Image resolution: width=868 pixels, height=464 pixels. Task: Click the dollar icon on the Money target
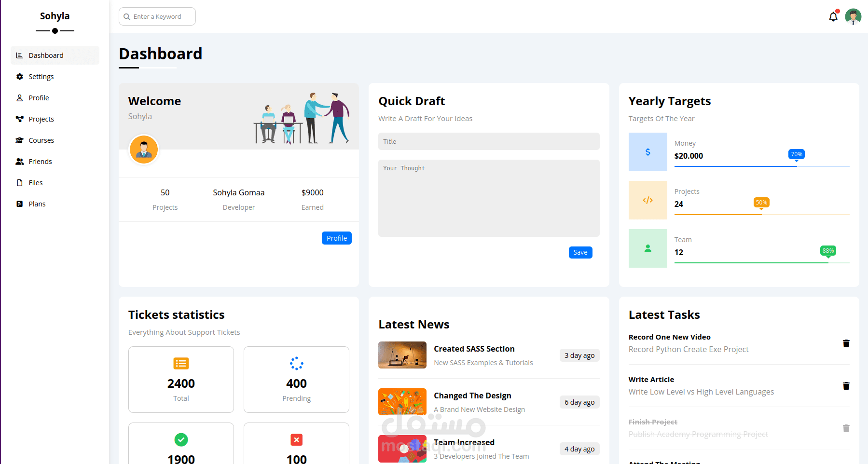click(648, 151)
